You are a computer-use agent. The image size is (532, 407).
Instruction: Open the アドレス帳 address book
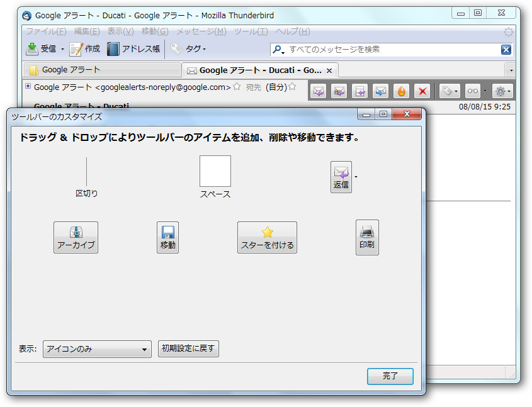(133, 49)
